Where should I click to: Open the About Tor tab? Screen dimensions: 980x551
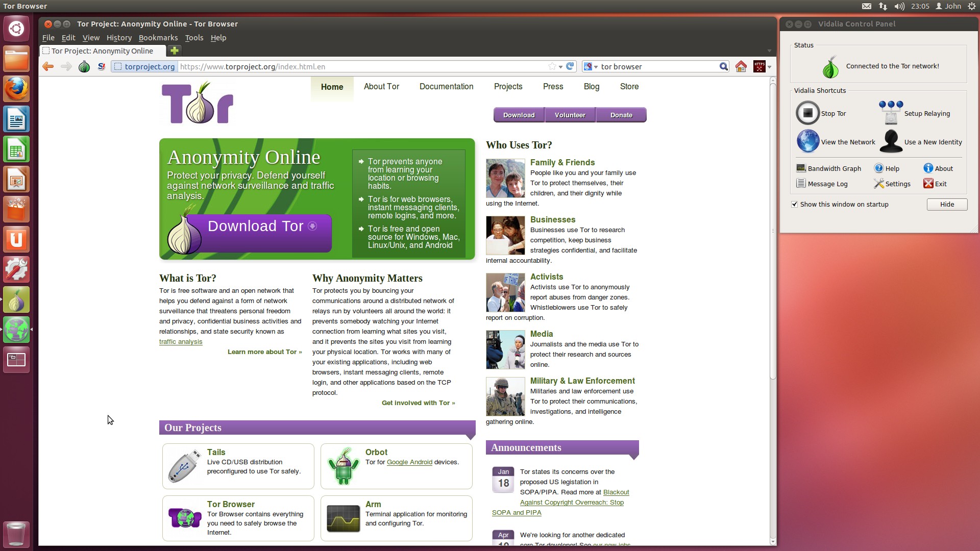point(382,86)
